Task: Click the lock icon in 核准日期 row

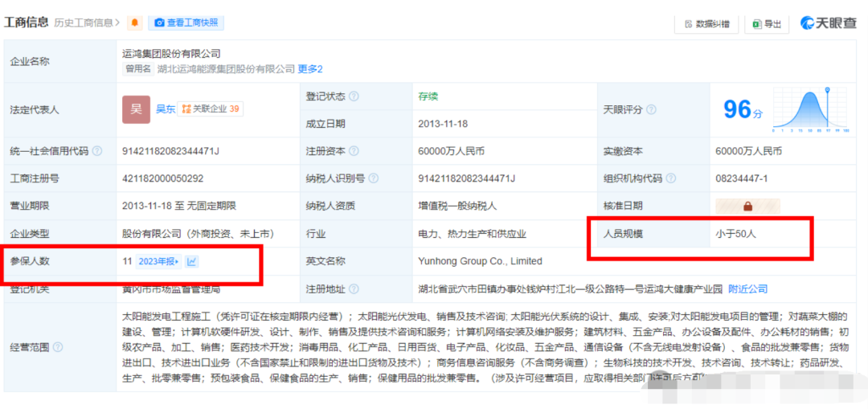Action: coord(747,207)
